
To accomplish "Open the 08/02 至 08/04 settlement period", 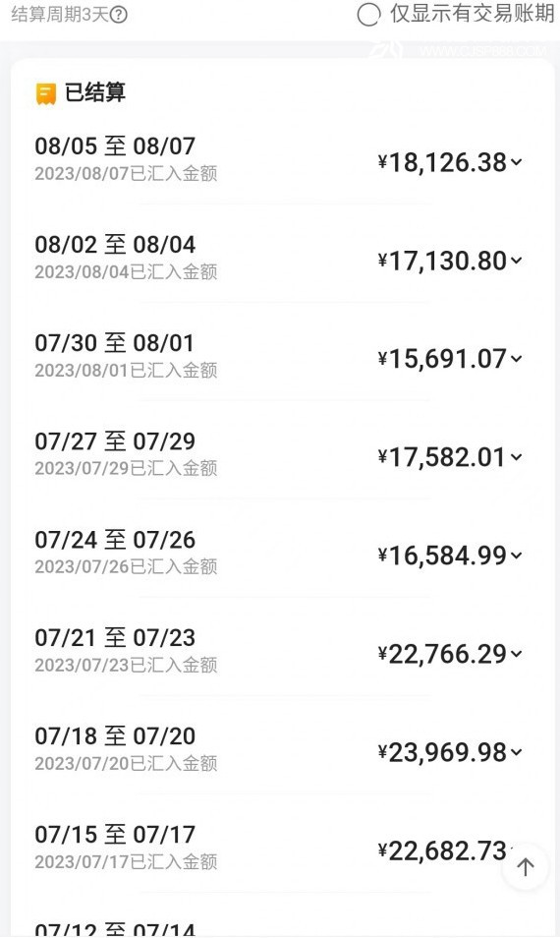I will pyautogui.click(x=280, y=258).
